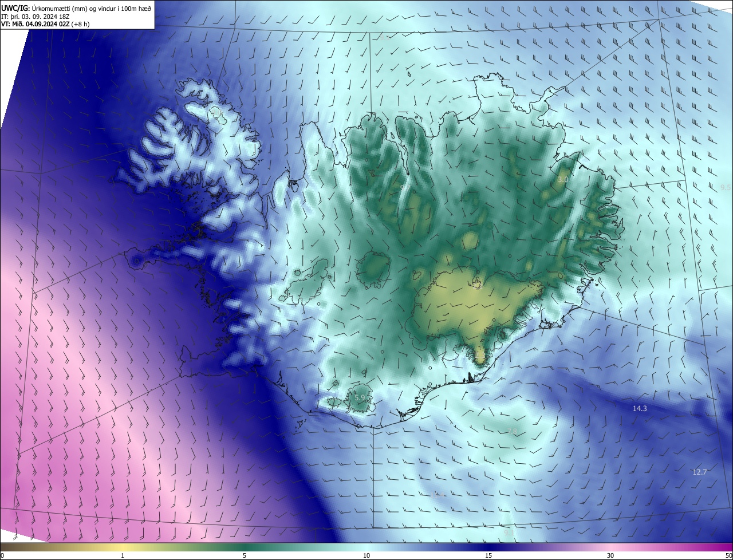Click the '1' tick label on the color scale
733x560 pixels.
(x=123, y=555)
